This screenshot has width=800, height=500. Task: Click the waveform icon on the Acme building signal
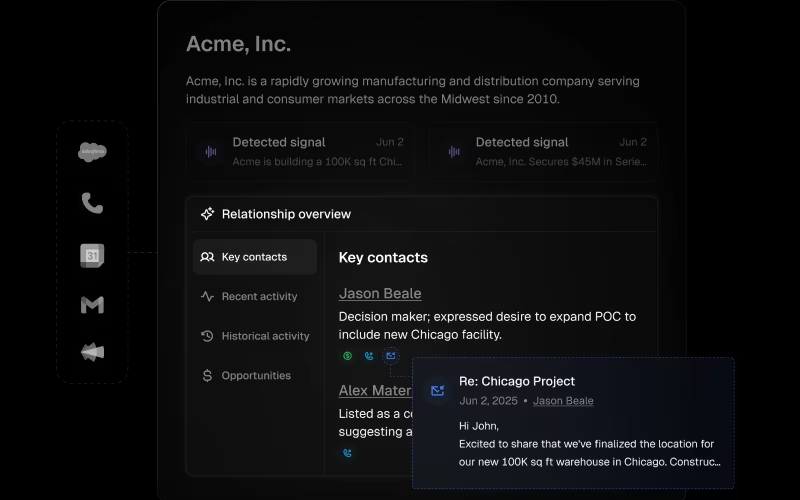pyautogui.click(x=211, y=152)
